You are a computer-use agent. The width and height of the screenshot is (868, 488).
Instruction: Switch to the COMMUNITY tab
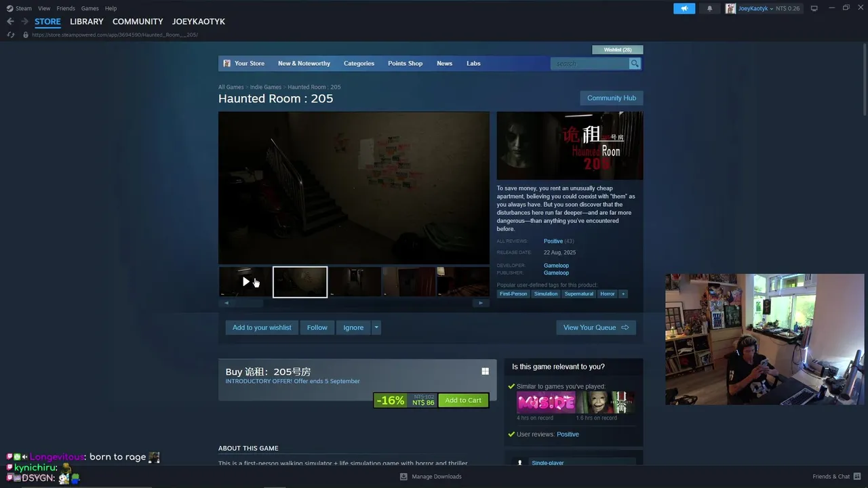pos(138,22)
